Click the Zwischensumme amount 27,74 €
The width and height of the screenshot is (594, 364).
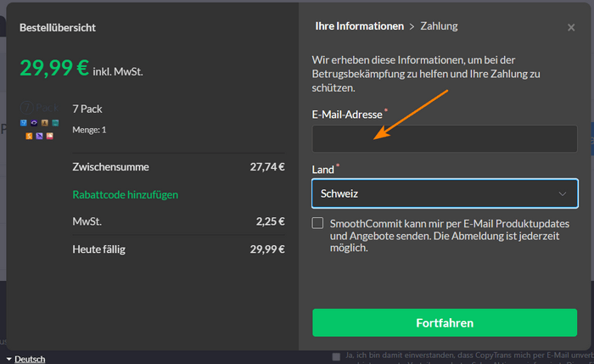pyautogui.click(x=267, y=167)
